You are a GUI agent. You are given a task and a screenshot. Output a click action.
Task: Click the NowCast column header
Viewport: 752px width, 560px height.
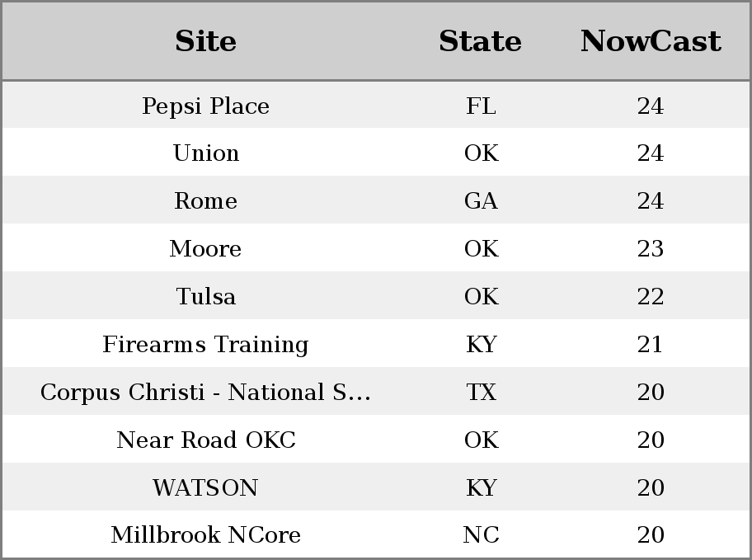651,41
